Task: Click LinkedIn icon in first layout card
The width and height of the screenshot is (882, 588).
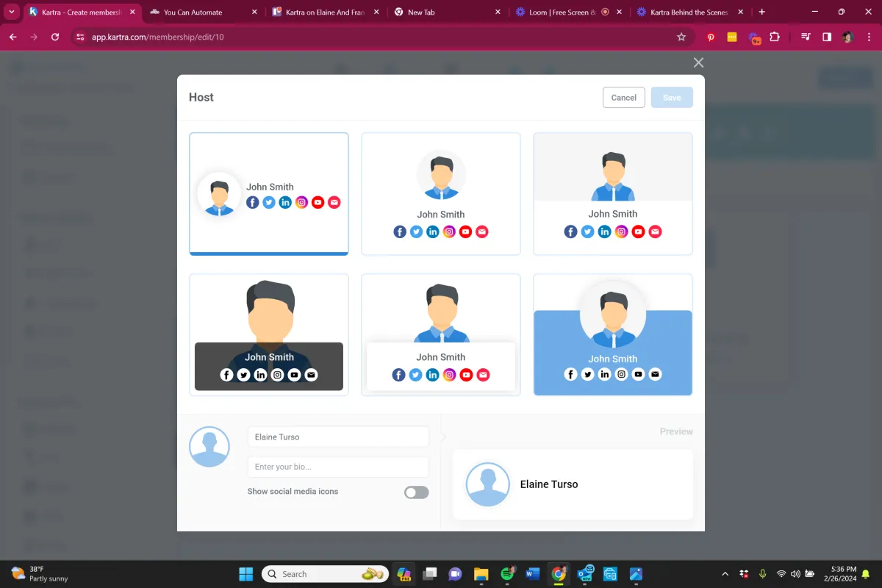Action: pyautogui.click(x=285, y=202)
